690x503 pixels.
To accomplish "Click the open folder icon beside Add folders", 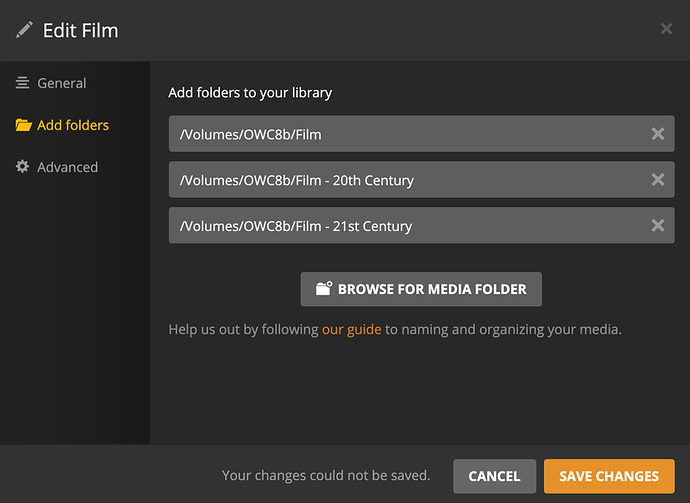I will pyautogui.click(x=23, y=126).
